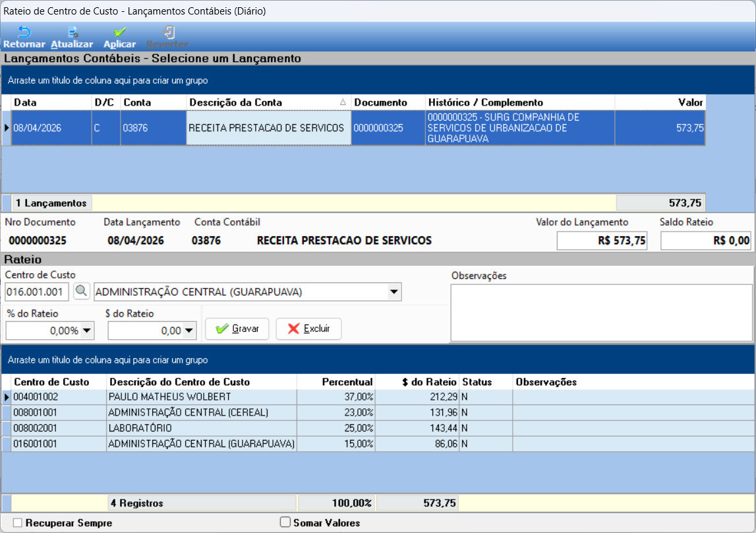Select the RECEITA PRESTACAO DE SERVICOS grid cell

point(268,128)
